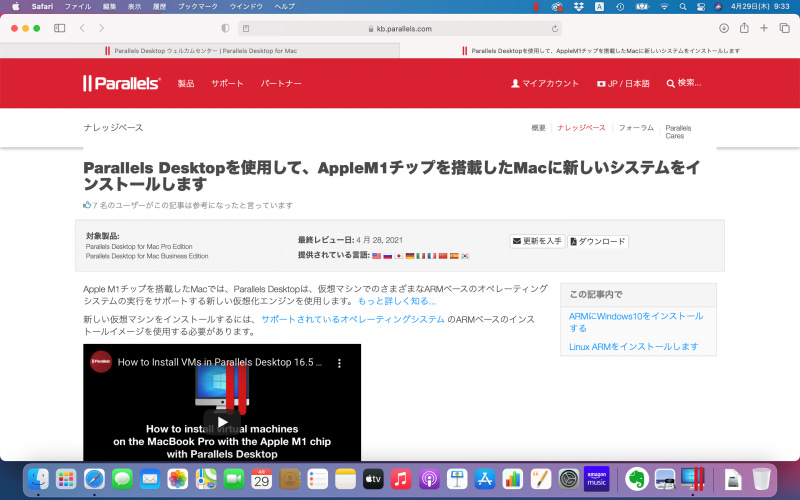Open Maps from the Dock
The width and height of the screenshot is (800, 500).
coord(206,479)
